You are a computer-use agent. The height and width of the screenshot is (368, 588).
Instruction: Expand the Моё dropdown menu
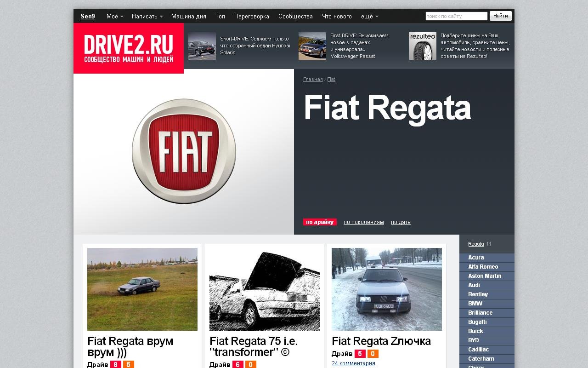pyautogui.click(x=115, y=17)
